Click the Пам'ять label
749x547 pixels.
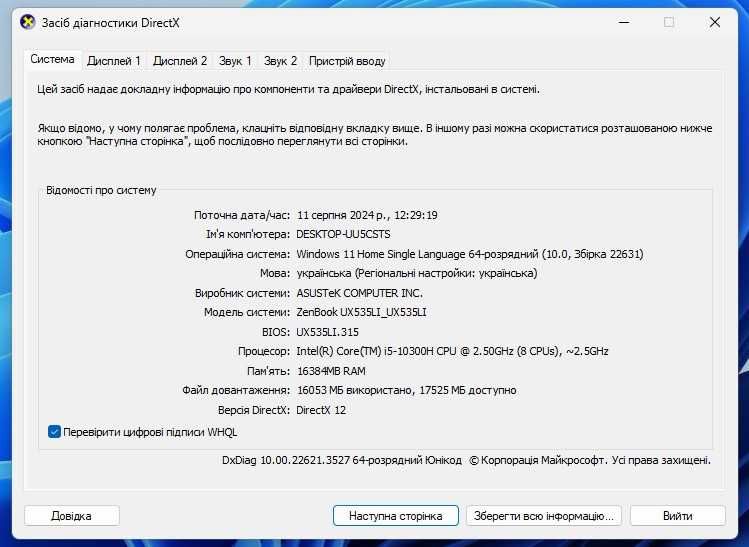click(268, 371)
